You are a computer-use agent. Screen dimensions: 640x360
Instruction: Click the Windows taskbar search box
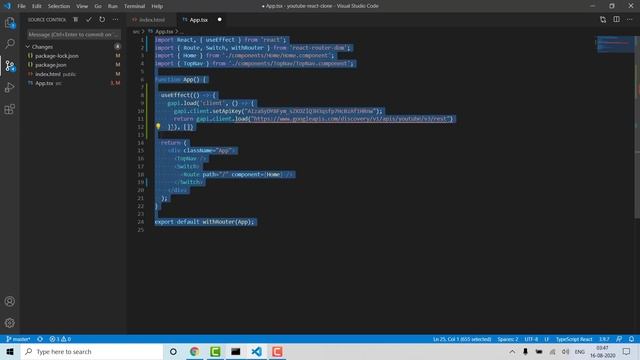point(91,351)
